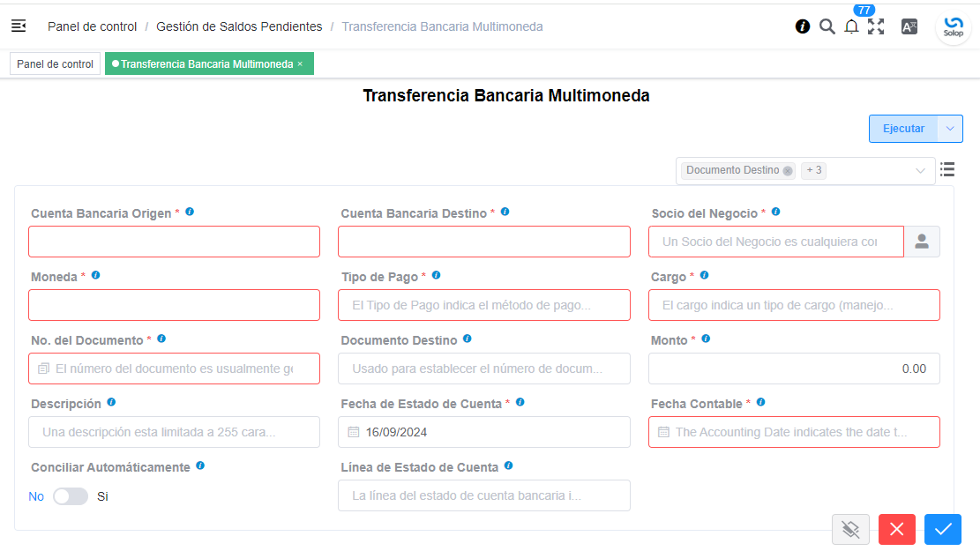
Task: Open the search magnifier icon
Action: point(827,26)
